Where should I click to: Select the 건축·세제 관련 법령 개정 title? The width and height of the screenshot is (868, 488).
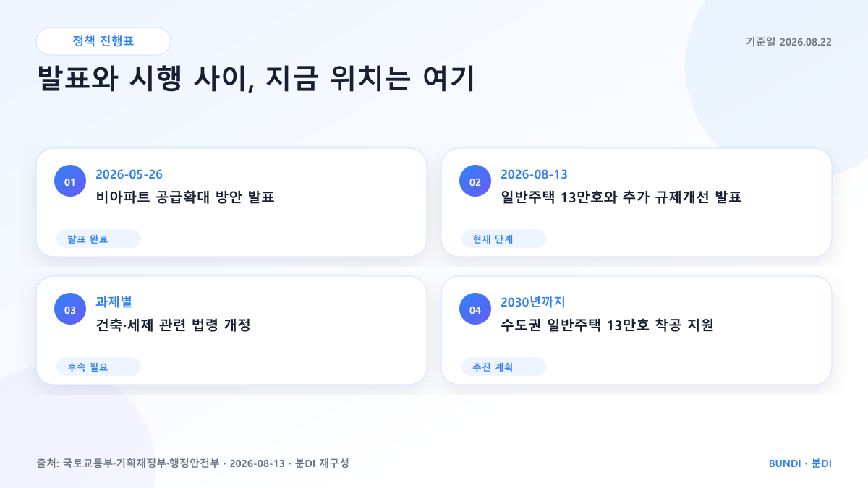point(174,325)
